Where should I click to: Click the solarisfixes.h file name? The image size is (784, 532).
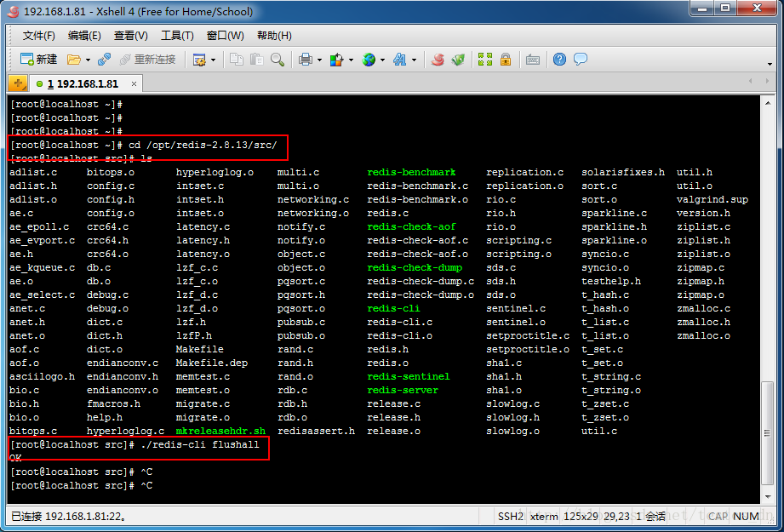[623, 172]
